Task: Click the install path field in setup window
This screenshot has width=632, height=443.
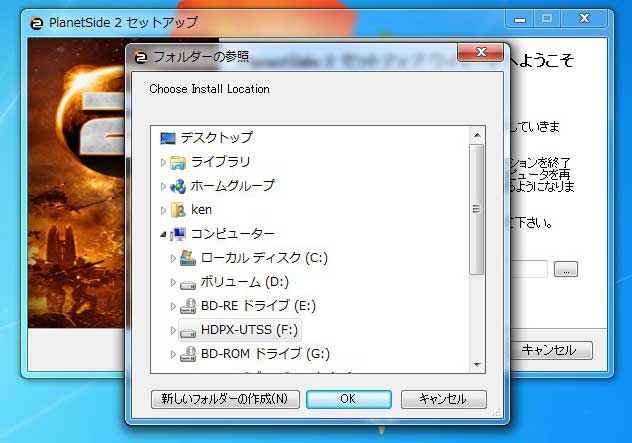Action: click(x=528, y=269)
